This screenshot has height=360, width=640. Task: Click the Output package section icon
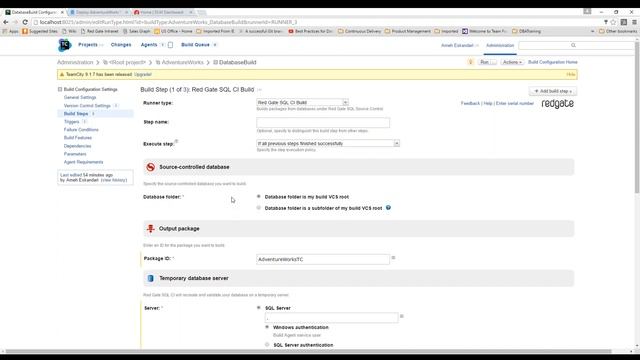(151, 229)
